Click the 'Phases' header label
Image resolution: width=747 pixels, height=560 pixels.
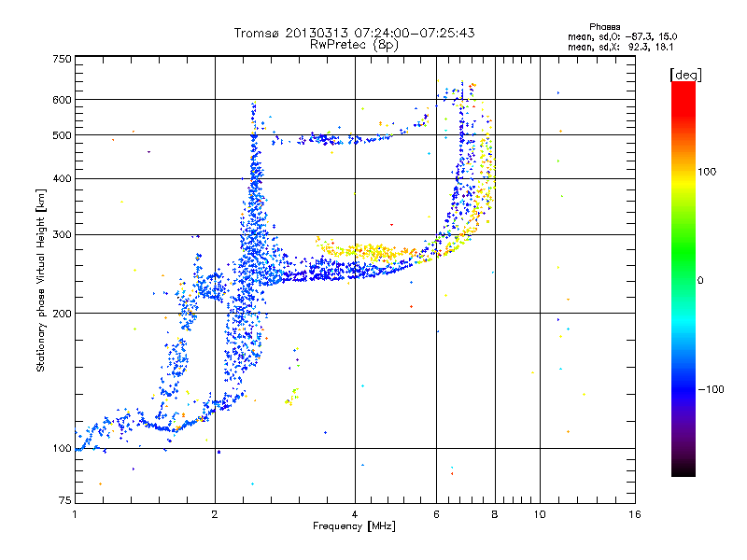604,27
